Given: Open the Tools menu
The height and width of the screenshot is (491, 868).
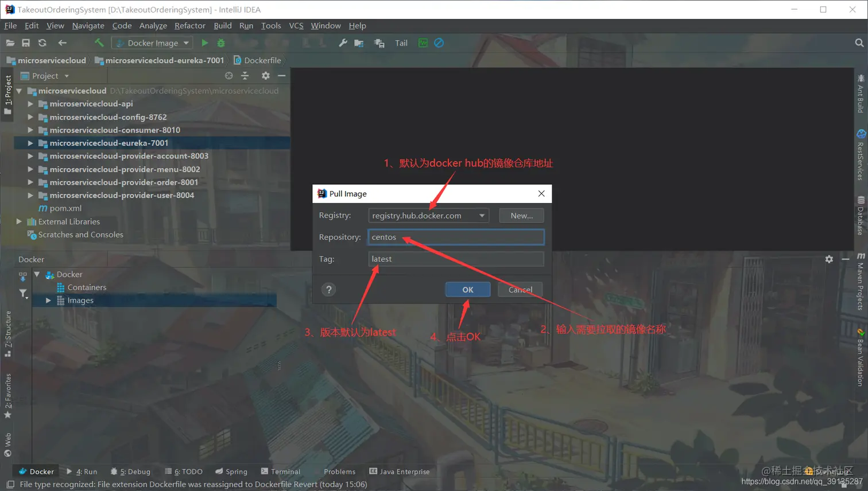Looking at the screenshot, I should (x=271, y=26).
